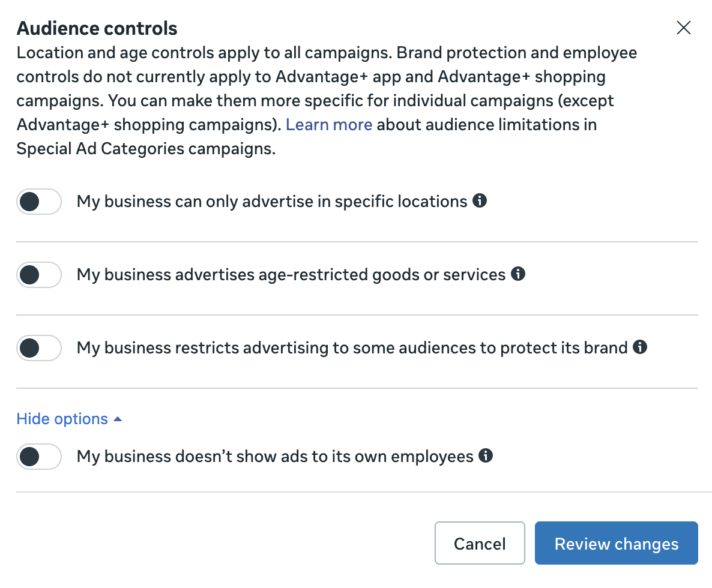Click the Review changes button
Screen dimensions: 712x588
(616, 544)
